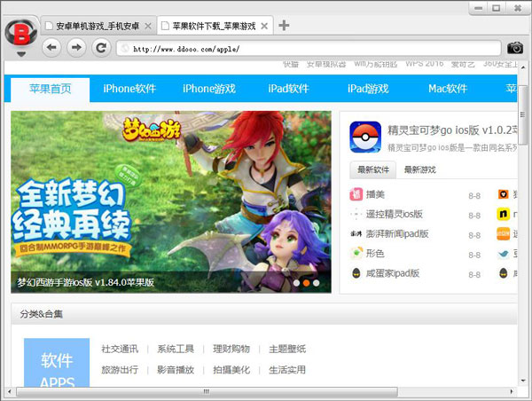Click the 插美 app icon
The height and width of the screenshot is (401, 532).
[356, 194]
